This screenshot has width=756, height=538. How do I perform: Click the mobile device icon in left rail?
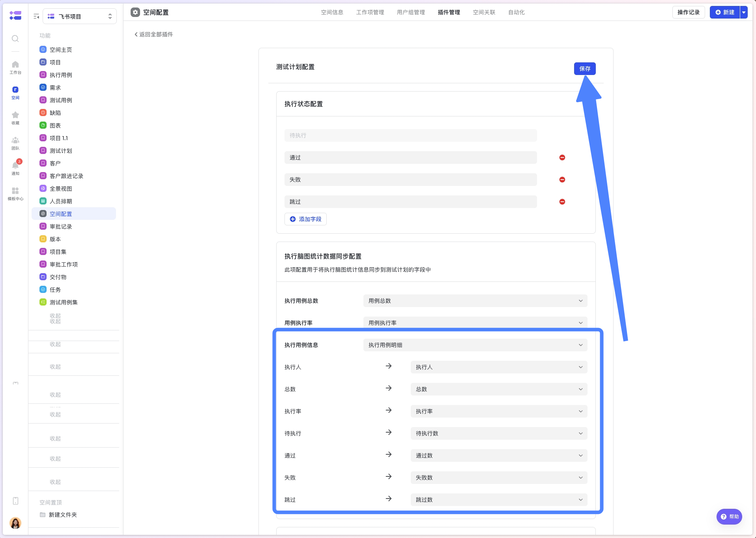15,501
